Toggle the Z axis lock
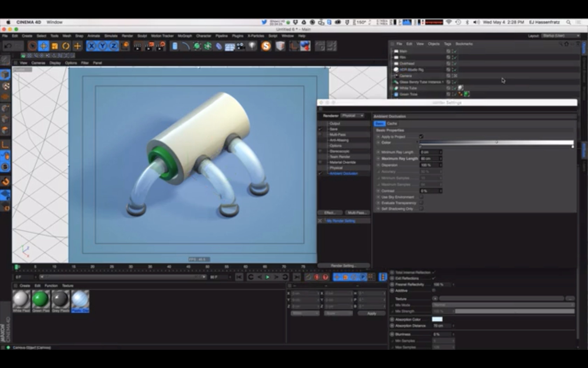The height and width of the screenshot is (368, 588). pyautogui.click(x=113, y=46)
